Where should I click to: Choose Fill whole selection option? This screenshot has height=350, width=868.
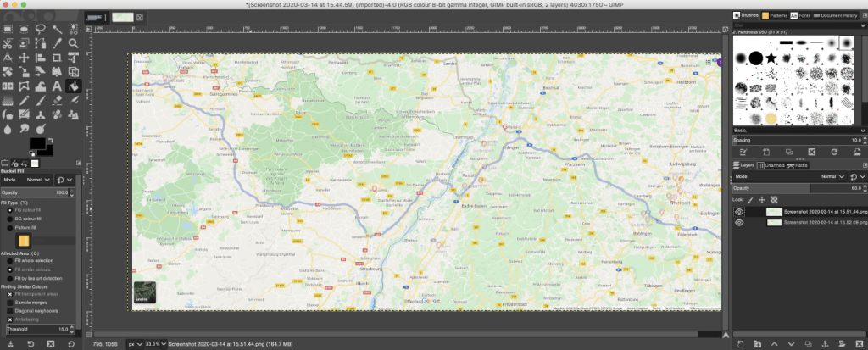click(10, 260)
